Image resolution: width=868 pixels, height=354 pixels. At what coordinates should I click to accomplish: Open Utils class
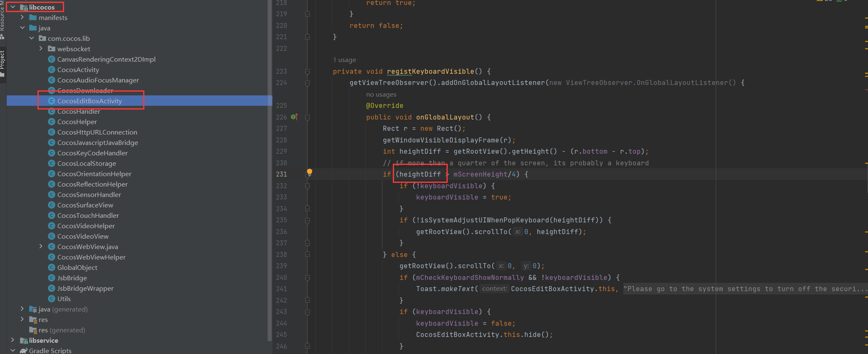[64, 299]
